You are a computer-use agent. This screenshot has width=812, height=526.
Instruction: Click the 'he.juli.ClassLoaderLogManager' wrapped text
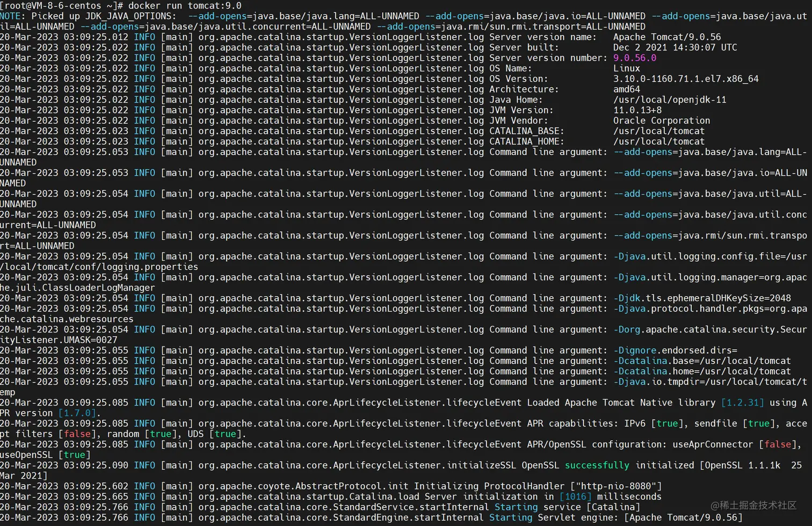(x=78, y=288)
